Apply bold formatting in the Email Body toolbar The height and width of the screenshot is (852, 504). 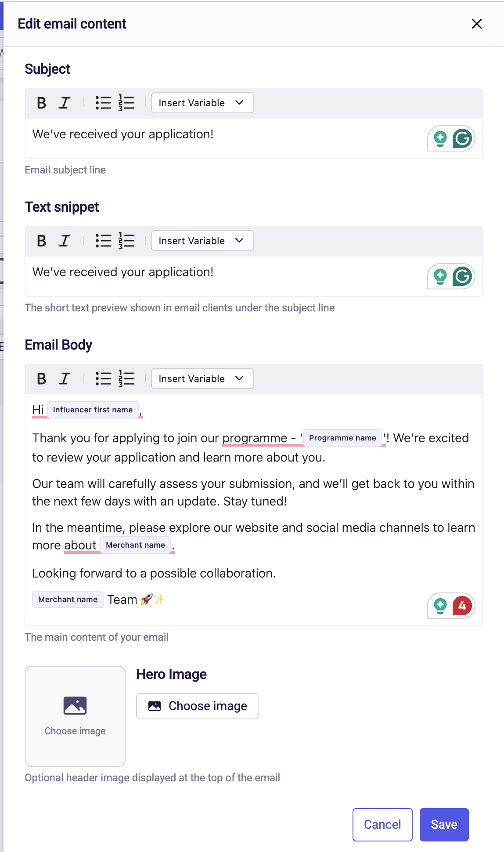[x=41, y=379]
